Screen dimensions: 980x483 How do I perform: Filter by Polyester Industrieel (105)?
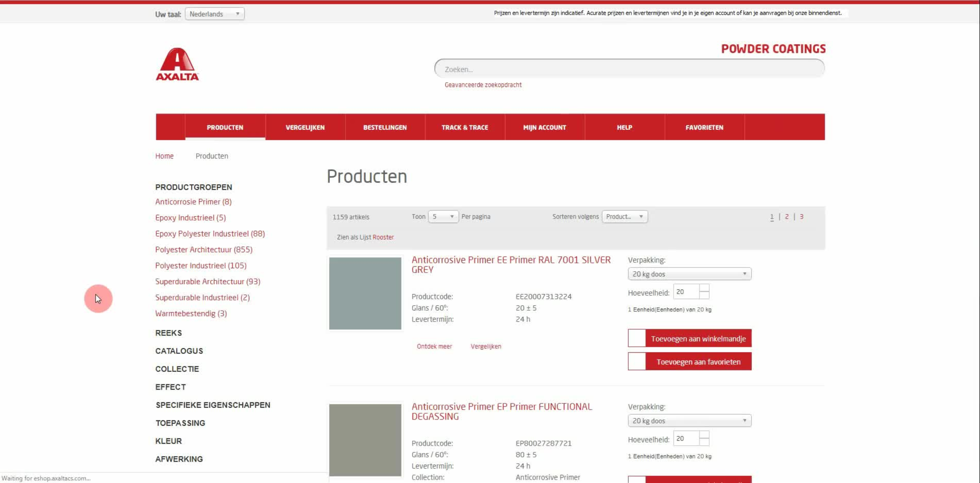(x=201, y=265)
